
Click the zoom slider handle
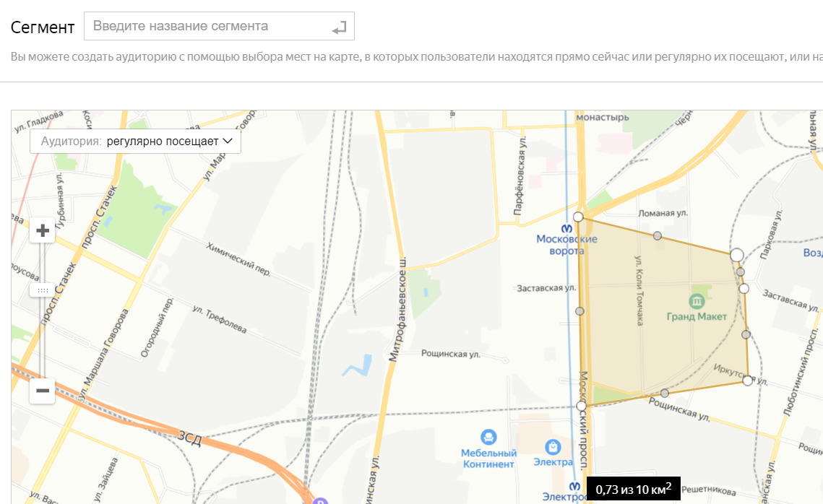(x=43, y=290)
